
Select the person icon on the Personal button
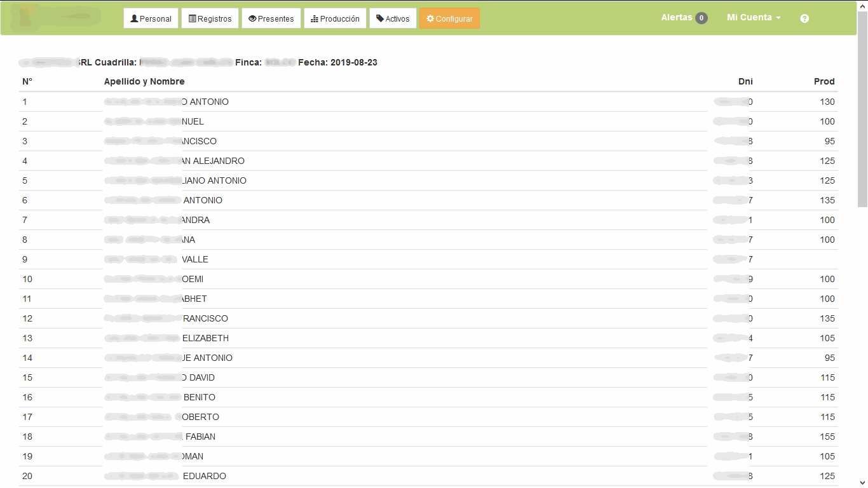coord(135,18)
